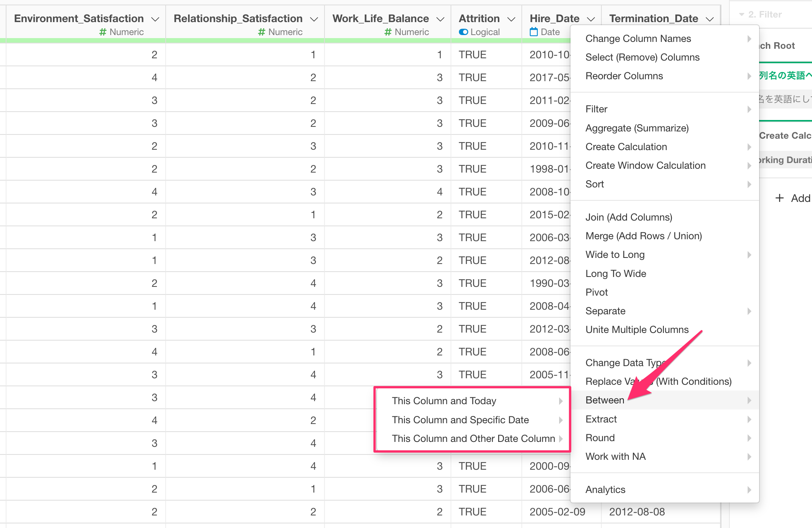Choose This Column and Specific Date
This screenshot has width=812, height=528.
click(460, 420)
